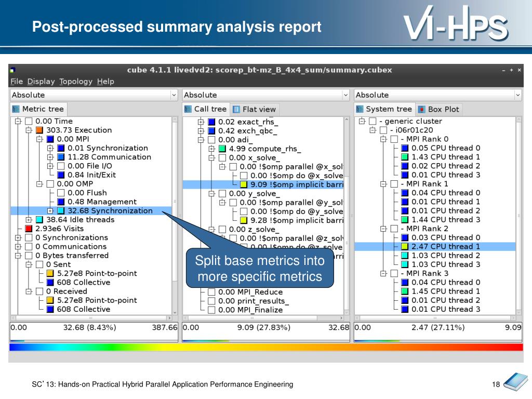The height and width of the screenshot is (399, 532).
Task: Select the 0.00 y_solve_ row
Action: pos(263,194)
